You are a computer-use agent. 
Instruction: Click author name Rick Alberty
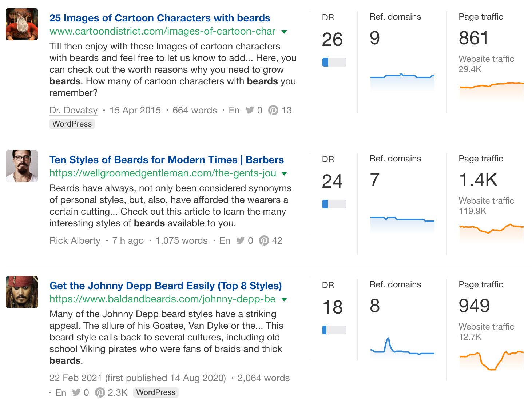point(75,240)
